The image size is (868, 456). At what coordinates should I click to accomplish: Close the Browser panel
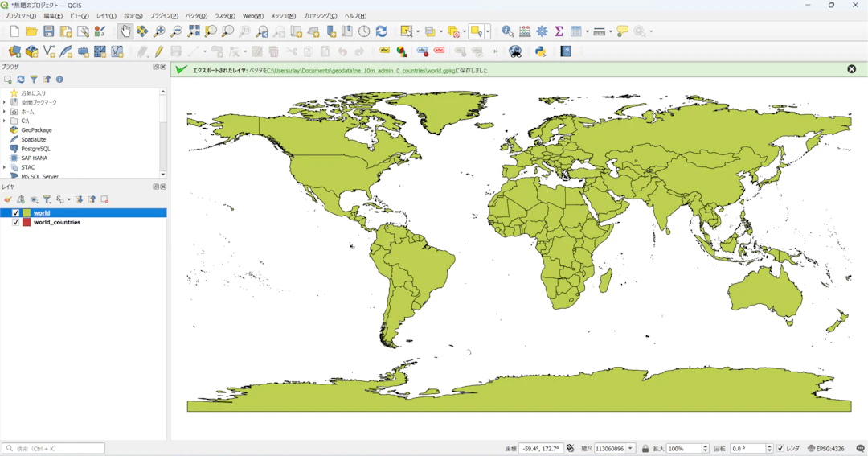(163, 67)
